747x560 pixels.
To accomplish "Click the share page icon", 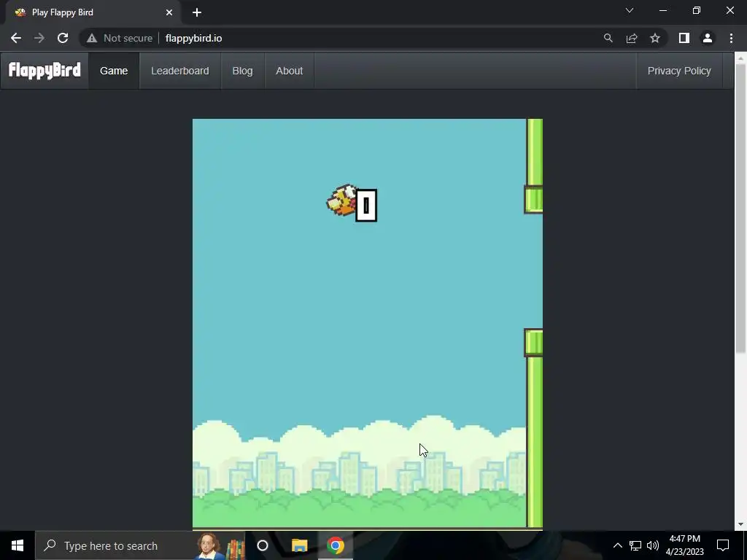I will coord(632,38).
